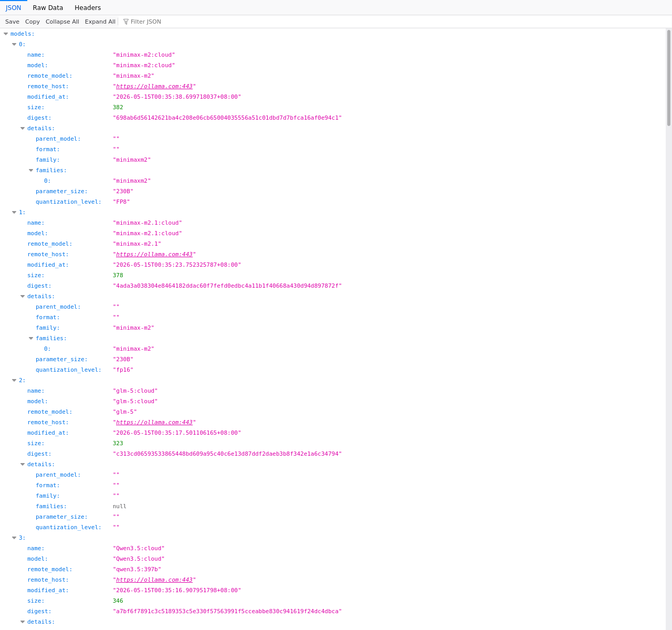
Task: Collapse model entry 1
Action: click(14, 212)
